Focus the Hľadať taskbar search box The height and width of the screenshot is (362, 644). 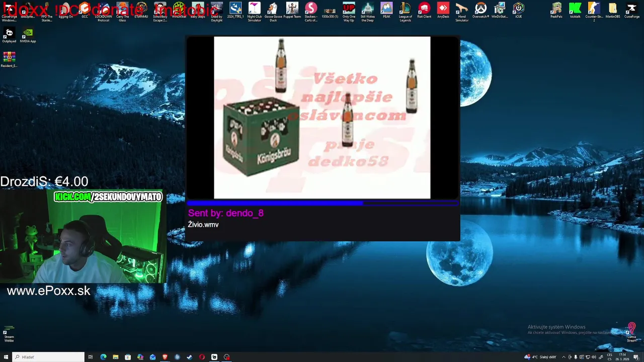48,357
